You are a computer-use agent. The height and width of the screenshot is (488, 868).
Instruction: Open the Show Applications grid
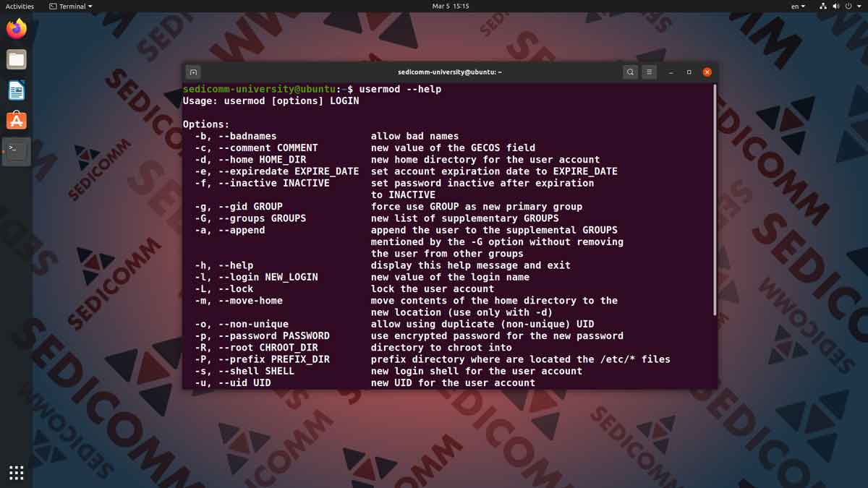(16, 472)
